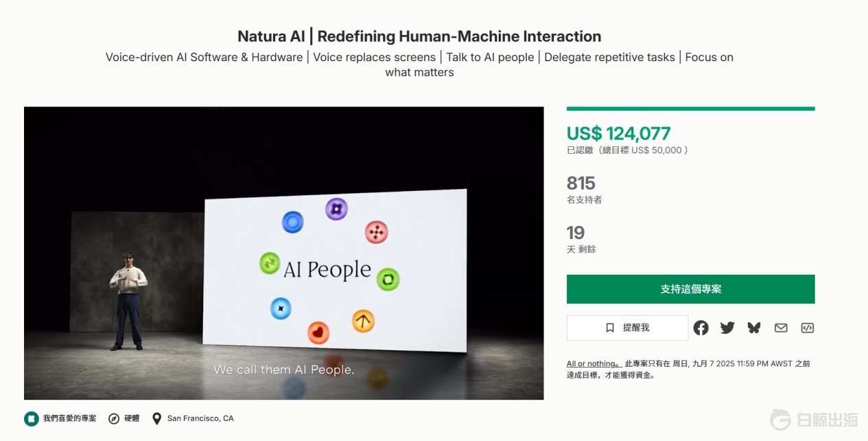Click the green funding progress bar
This screenshot has height=441, width=868.
click(690, 109)
